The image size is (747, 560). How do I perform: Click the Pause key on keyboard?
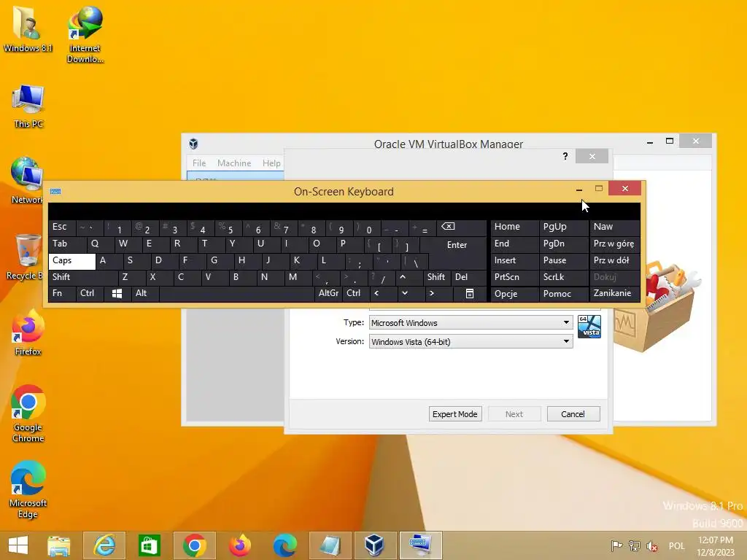pyautogui.click(x=564, y=261)
